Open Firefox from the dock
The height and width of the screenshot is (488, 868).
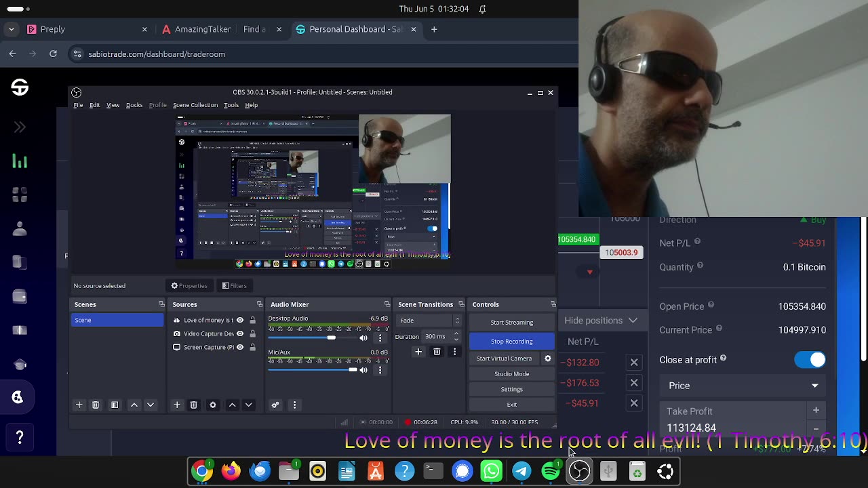(x=231, y=471)
